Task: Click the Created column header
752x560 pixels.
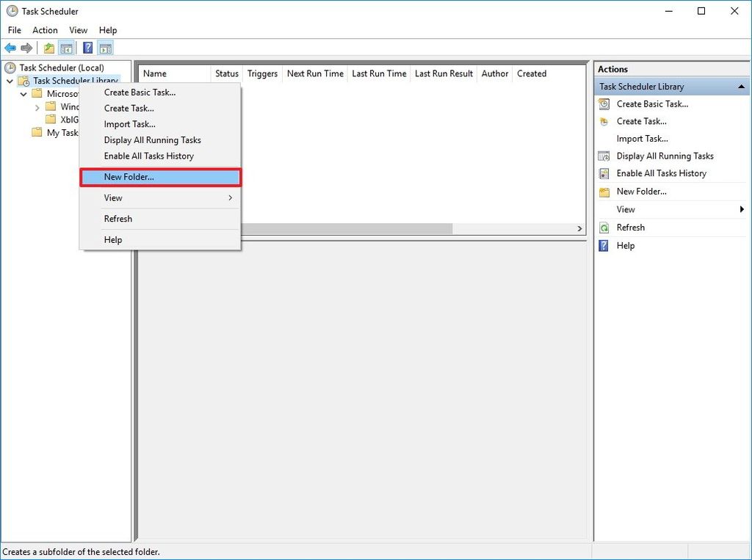Action: [532, 73]
